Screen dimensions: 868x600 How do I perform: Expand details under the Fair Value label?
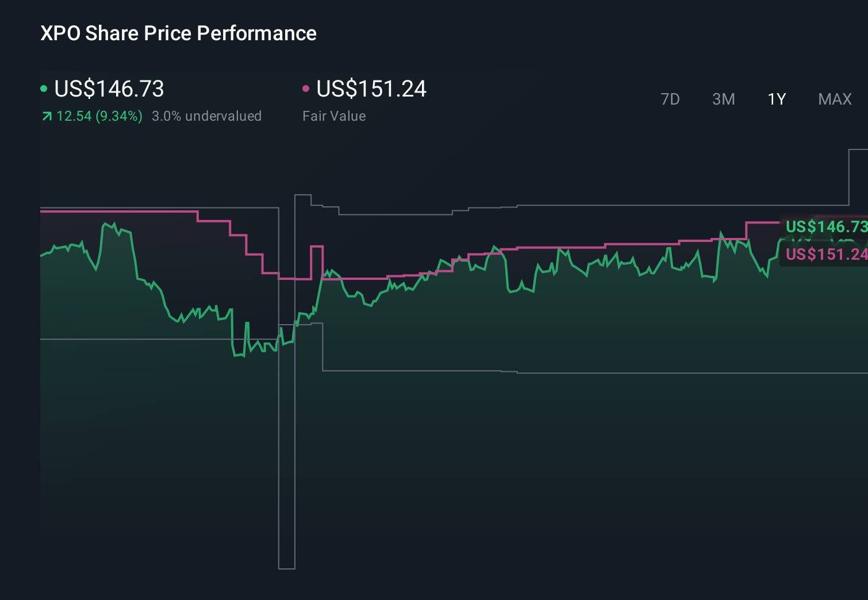coord(334,116)
